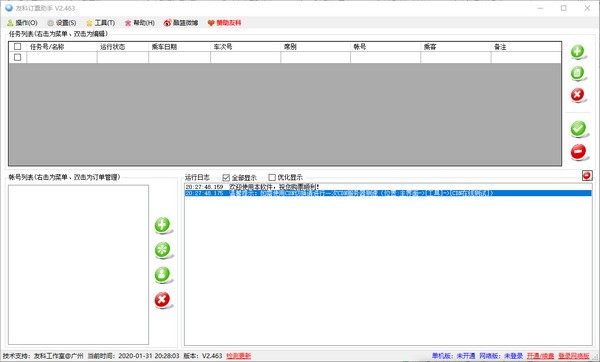Open the weibo menu item with the Weibo logo
Screen dimensions: 600x362
pos(181,23)
